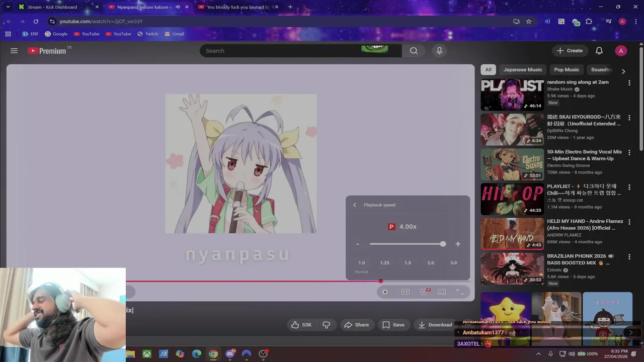Set playback speed to 1.5
This screenshot has height=362, width=644.
(408, 263)
